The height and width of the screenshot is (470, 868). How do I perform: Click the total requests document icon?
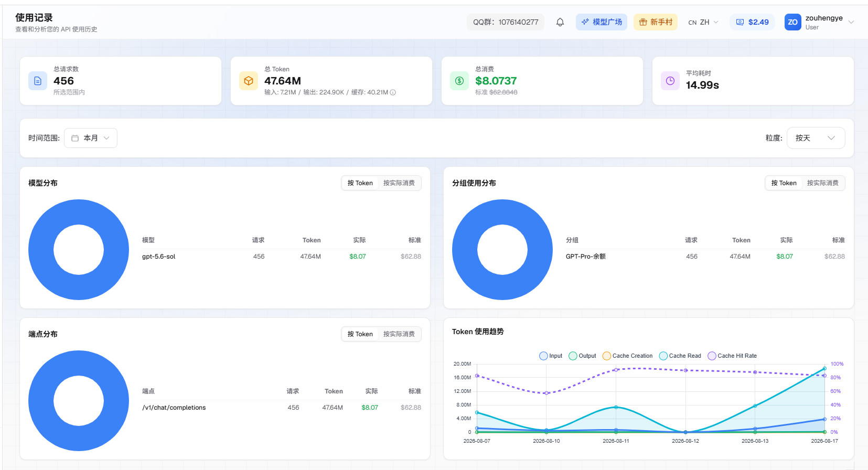[x=38, y=81]
